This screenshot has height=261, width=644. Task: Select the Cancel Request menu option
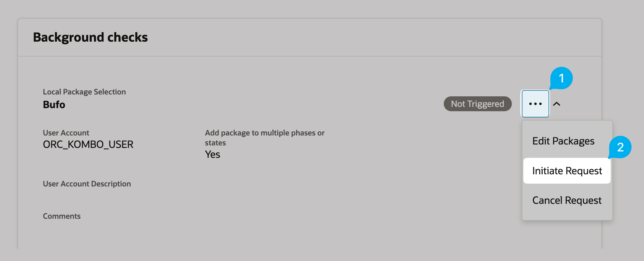click(x=567, y=200)
